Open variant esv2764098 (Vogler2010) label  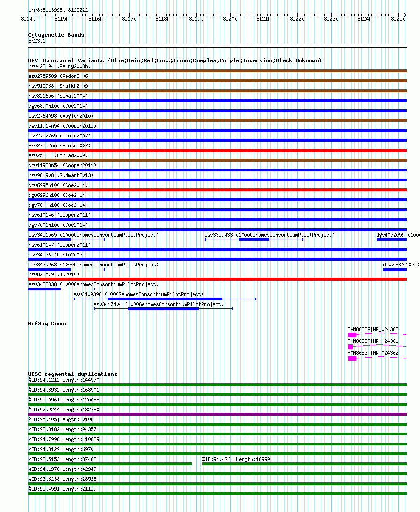61,116
